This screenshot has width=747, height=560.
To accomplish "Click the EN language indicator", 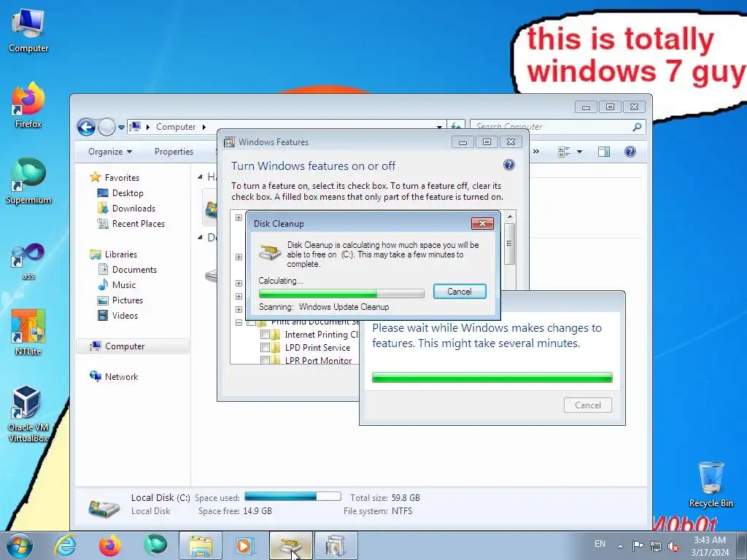I will (x=600, y=544).
